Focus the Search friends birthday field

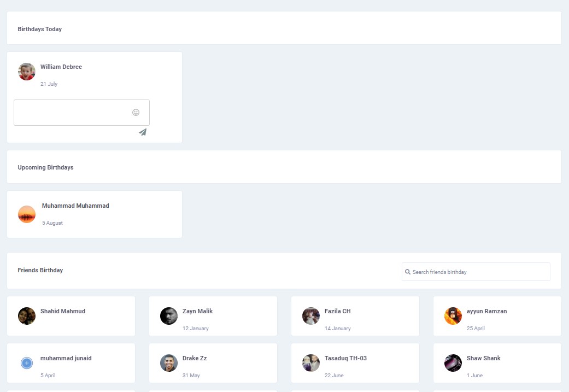479,272
